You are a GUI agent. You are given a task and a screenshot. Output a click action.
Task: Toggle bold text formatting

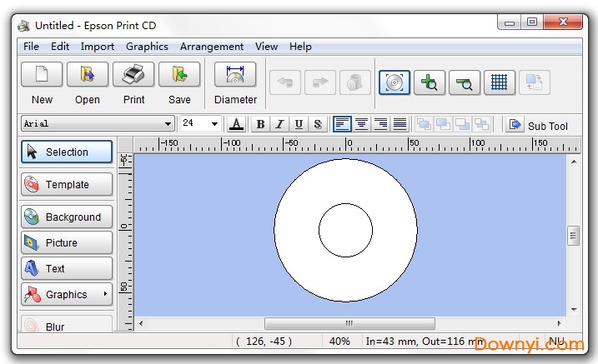260,124
